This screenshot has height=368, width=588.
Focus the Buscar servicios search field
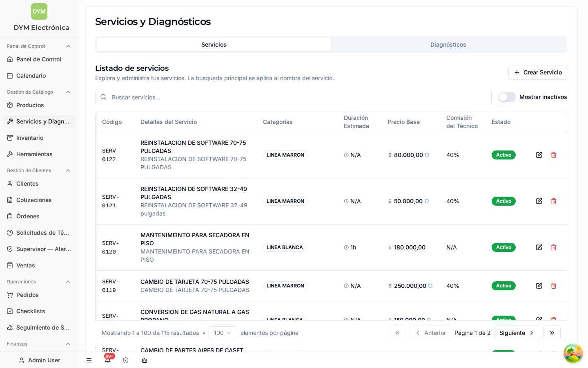(293, 97)
